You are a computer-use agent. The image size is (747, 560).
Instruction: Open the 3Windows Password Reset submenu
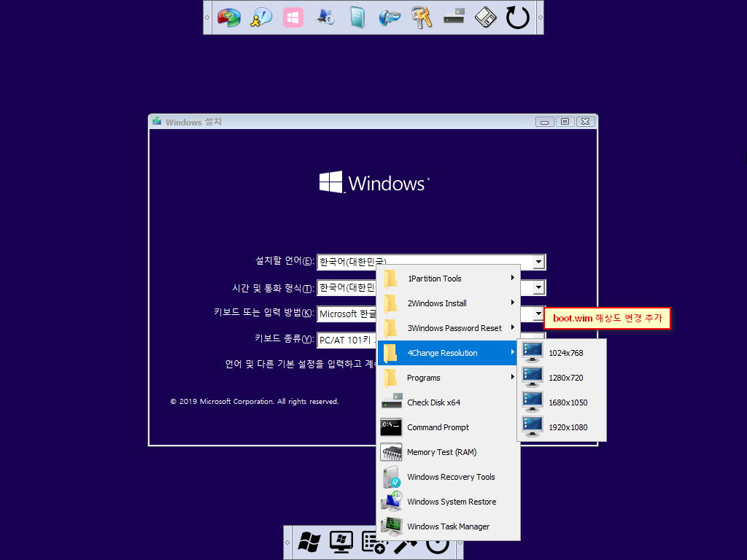pos(449,328)
